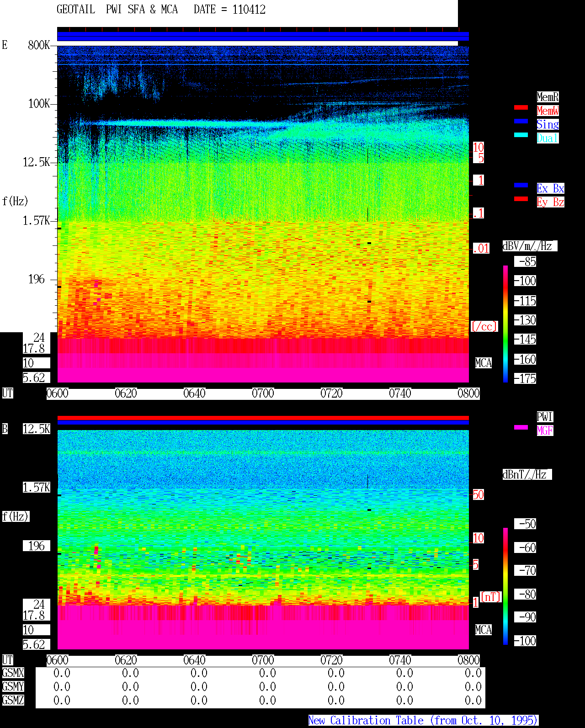
Task: Click the cyan Dual legend swatch
Action: pyautogui.click(x=521, y=135)
